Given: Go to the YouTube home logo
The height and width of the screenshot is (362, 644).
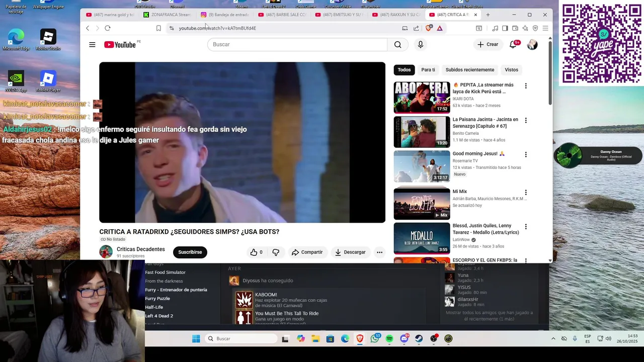Looking at the screenshot, I should [120, 45].
